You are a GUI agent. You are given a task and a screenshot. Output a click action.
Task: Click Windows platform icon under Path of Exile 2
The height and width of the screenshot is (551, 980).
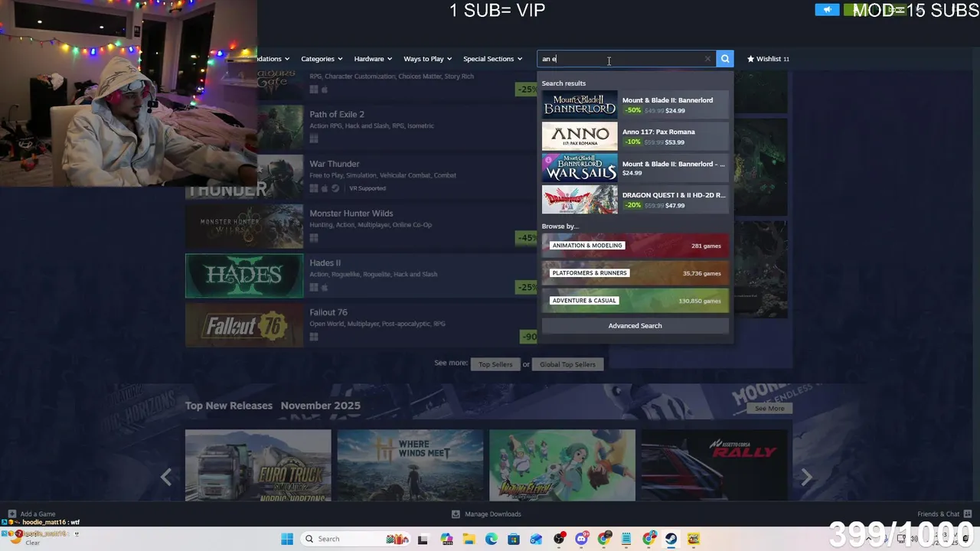[314, 139]
